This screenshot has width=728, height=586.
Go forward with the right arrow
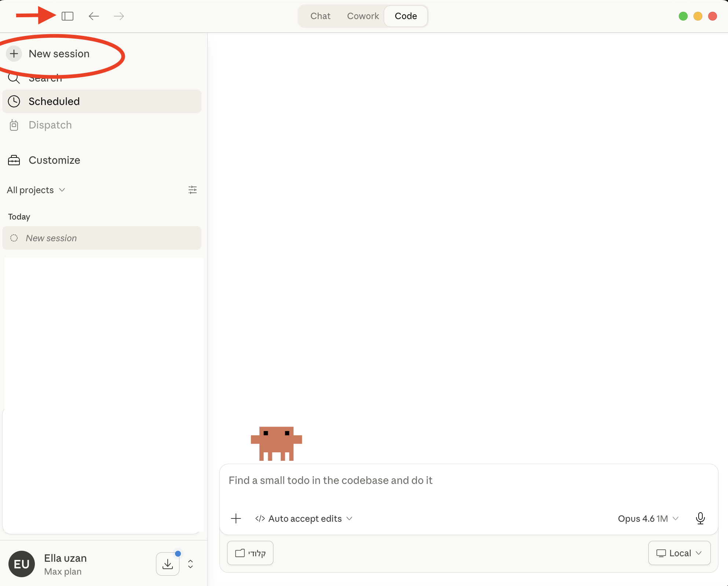(x=119, y=16)
